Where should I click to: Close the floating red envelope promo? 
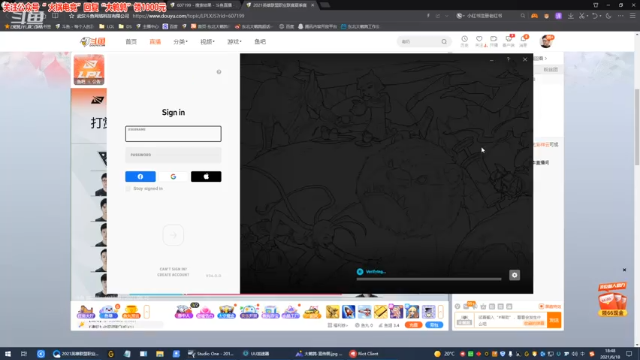click(624, 270)
